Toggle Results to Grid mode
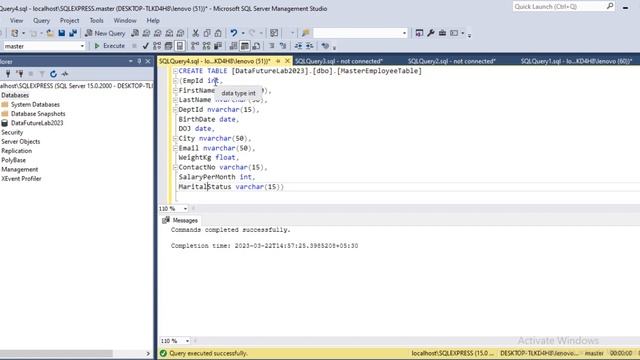This screenshot has height=360, width=640. pos(245,46)
